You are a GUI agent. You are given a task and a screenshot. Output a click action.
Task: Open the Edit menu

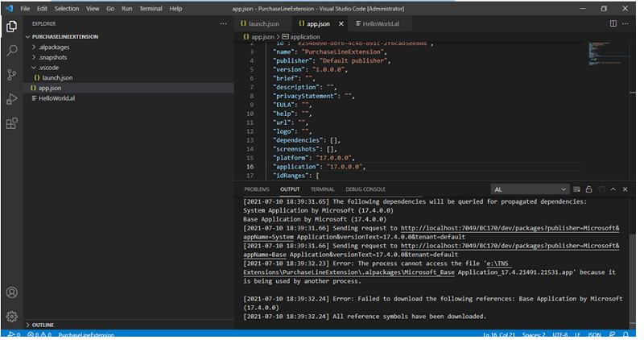coord(43,9)
